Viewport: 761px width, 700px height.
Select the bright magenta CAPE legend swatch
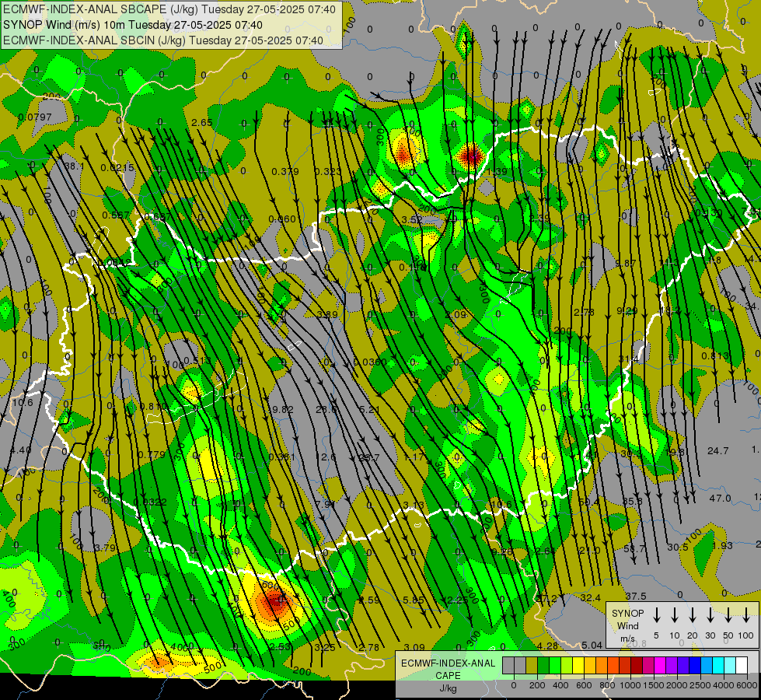pos(660,666)
